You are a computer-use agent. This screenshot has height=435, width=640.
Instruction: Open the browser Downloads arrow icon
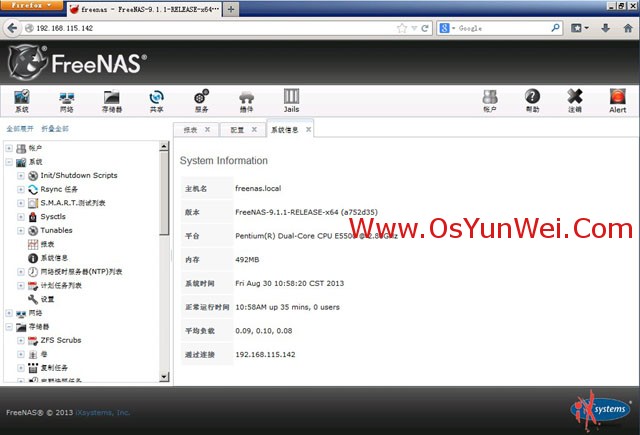605,28
